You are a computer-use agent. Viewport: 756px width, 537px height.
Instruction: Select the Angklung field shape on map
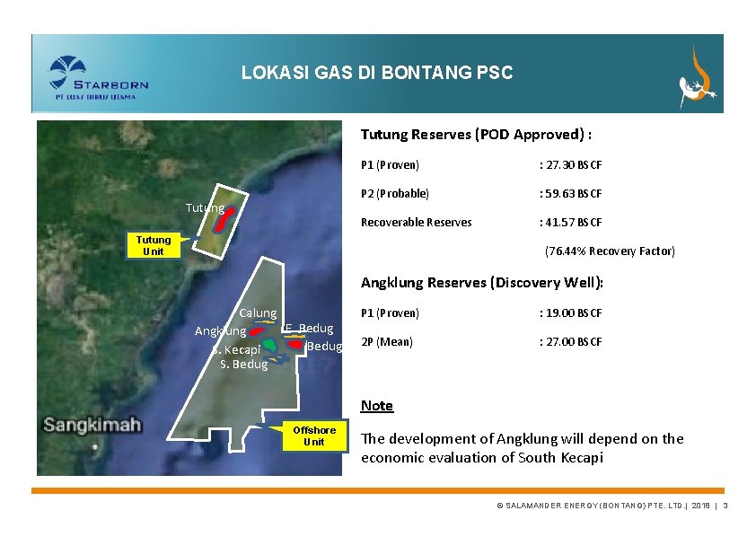pos(258,330)
